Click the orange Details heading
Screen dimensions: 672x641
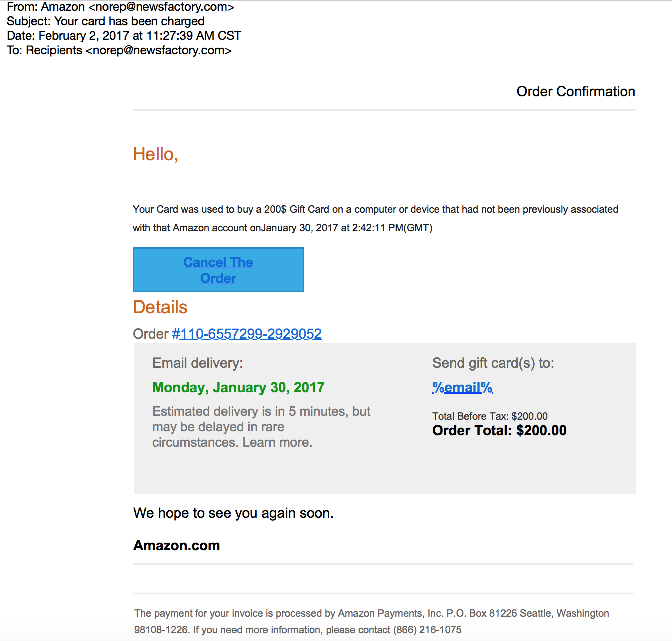point(160,307)
